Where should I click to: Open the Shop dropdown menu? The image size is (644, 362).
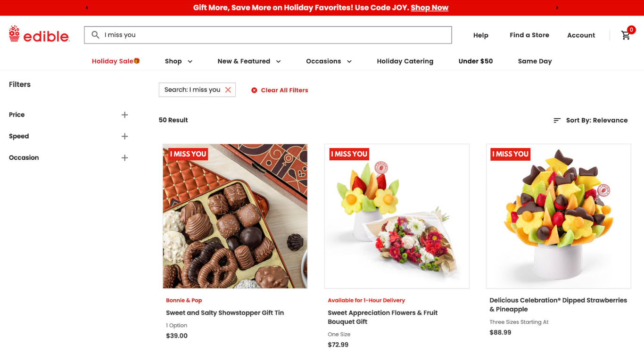click(x=179, y=61)
